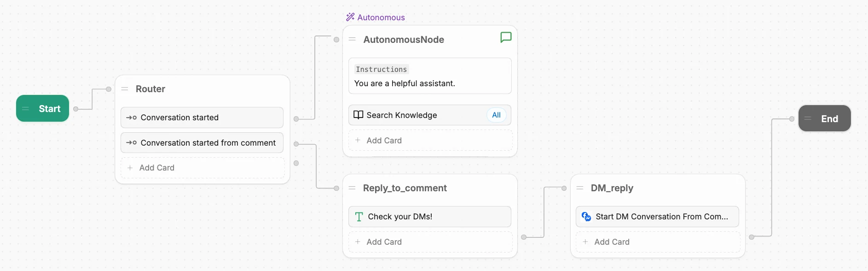This screenshot has width=868, height=271.
Task: Open the Search Knowledge card
Action: 430,115
